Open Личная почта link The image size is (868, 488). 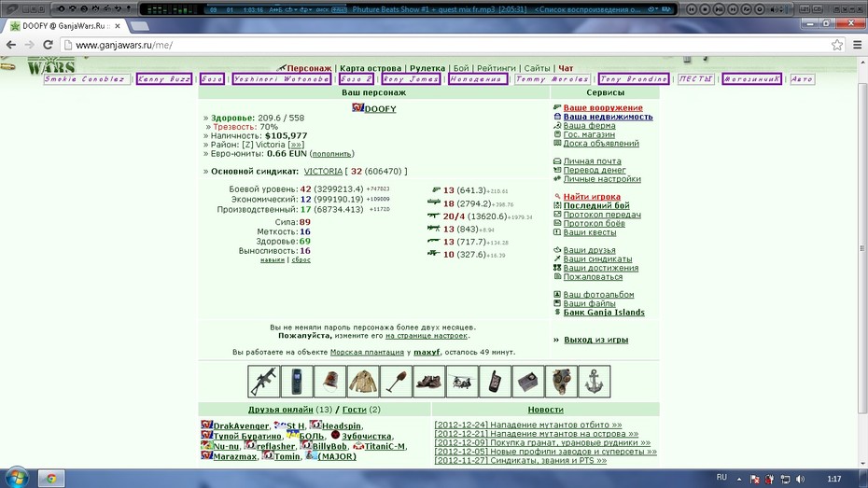(593, 161)
